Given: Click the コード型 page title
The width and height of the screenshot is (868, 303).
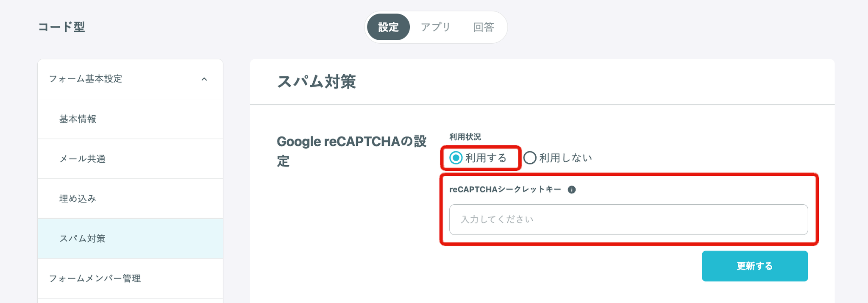Looking at the screenshot, I should pyautogui.click(x=62, y=27).
